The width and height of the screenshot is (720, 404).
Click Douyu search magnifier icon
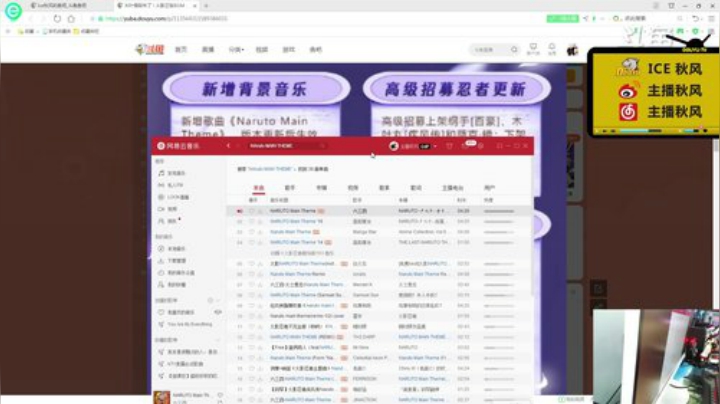click(x=514, y=49)
